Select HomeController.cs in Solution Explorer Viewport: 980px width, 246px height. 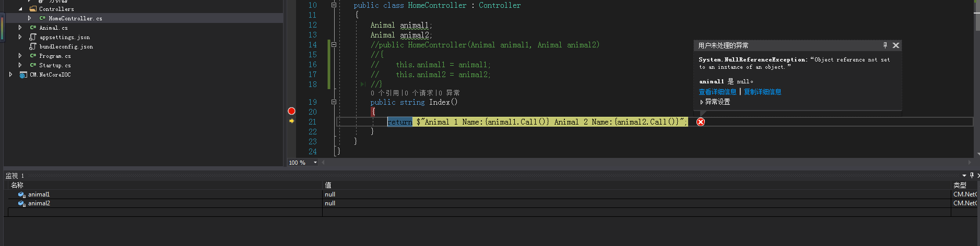pos(75,18)
